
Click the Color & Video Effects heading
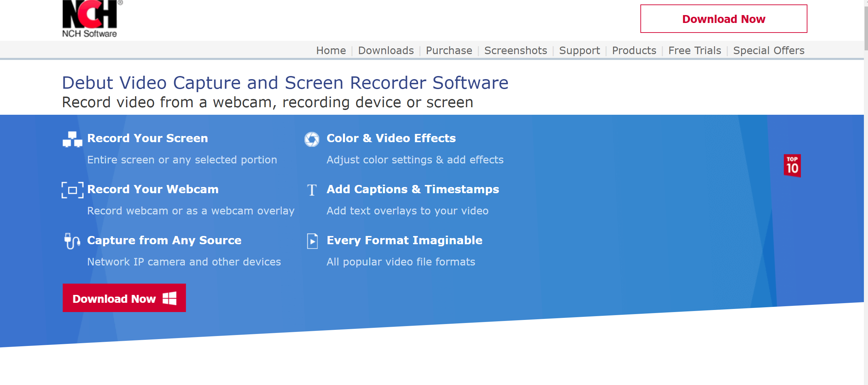(x=391, y=138)
